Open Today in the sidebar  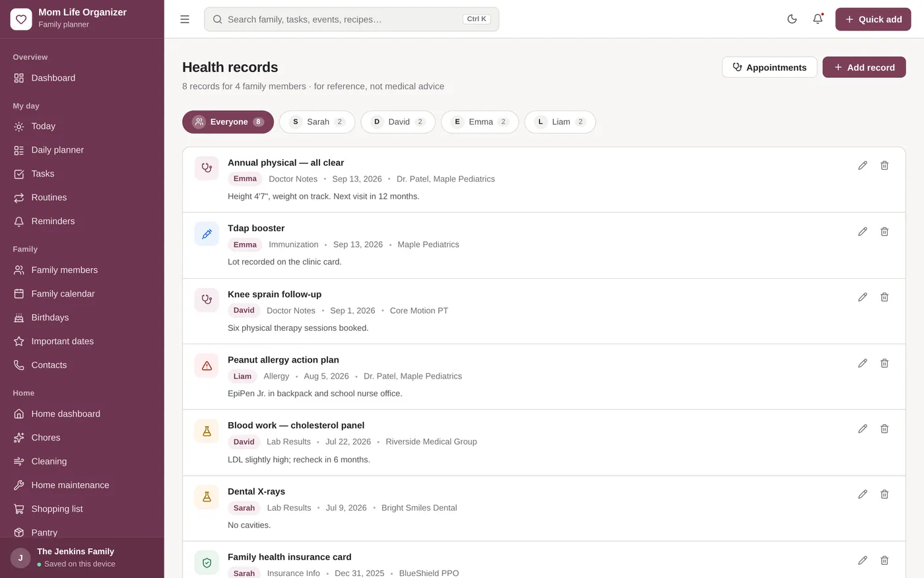tap(82, 126)
